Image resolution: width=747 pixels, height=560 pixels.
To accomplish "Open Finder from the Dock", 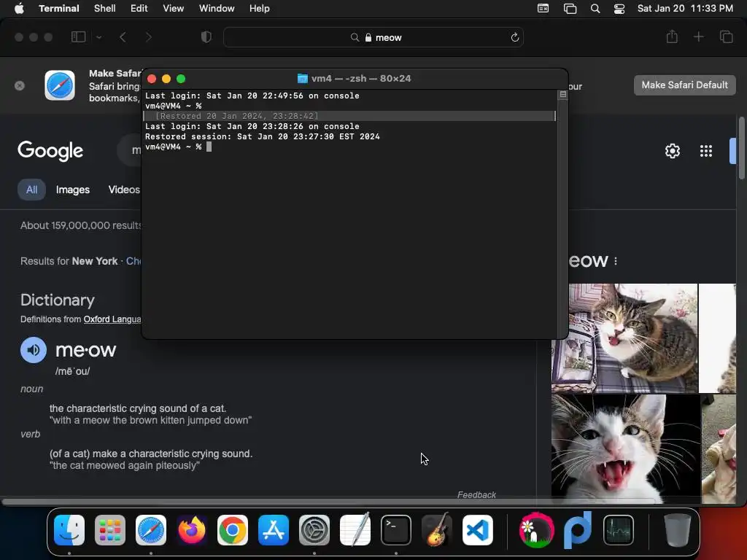I will (69, 530).
